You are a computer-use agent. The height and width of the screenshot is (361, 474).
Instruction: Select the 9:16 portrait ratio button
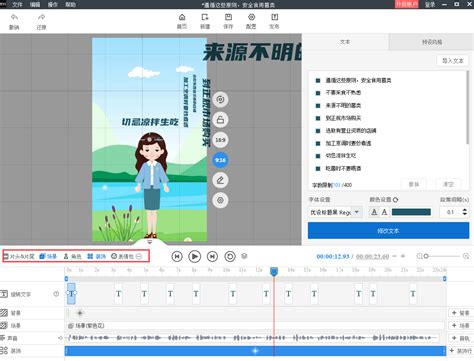(x=220, y=160)
